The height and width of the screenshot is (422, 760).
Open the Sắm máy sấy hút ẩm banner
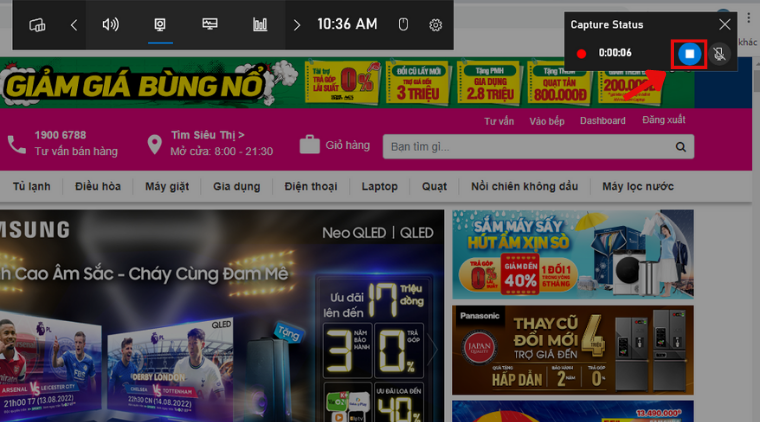pyautogui.click(x=573, y=254)
